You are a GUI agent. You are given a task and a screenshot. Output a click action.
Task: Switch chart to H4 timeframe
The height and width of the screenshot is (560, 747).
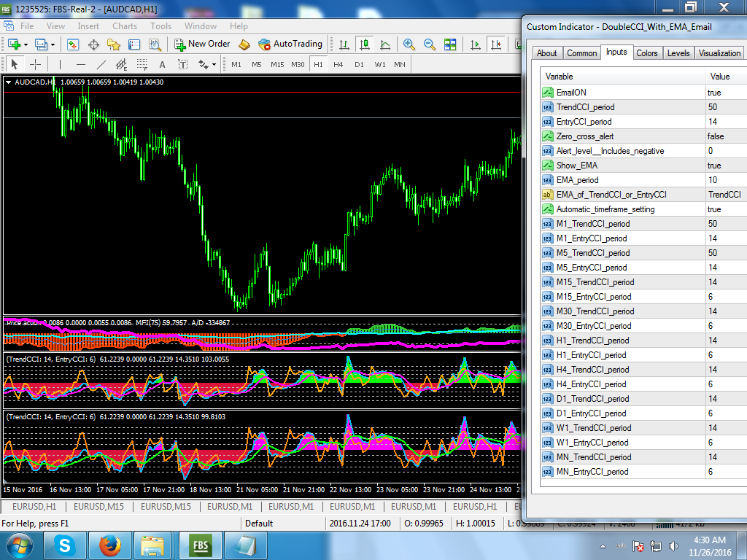click(338, 64)
